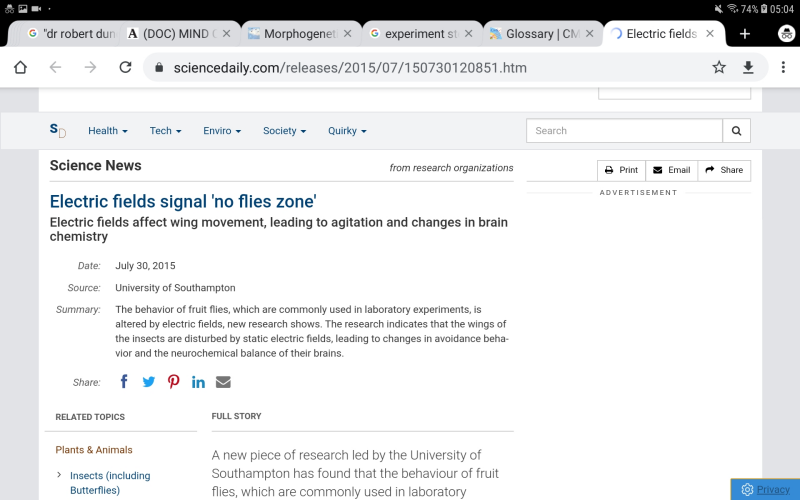Open a new tab with plus icon
This screenshot has height=500, width=800.
tap(745, 34)
